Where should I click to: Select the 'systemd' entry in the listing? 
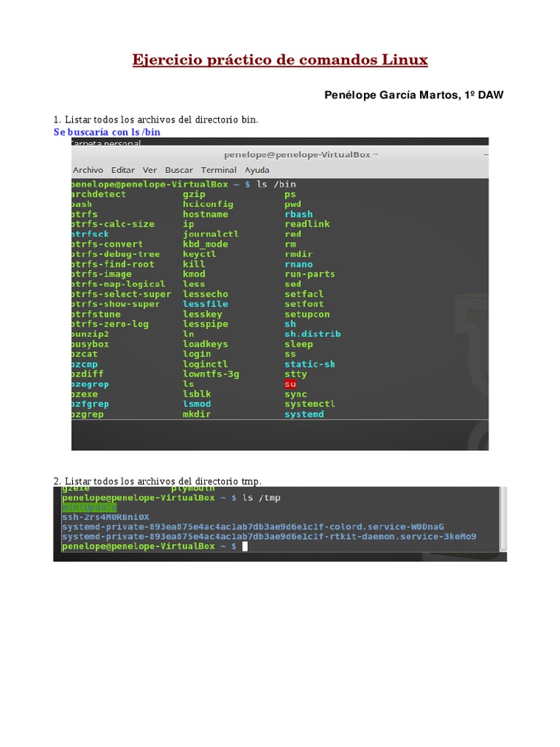tap(304, 414)
